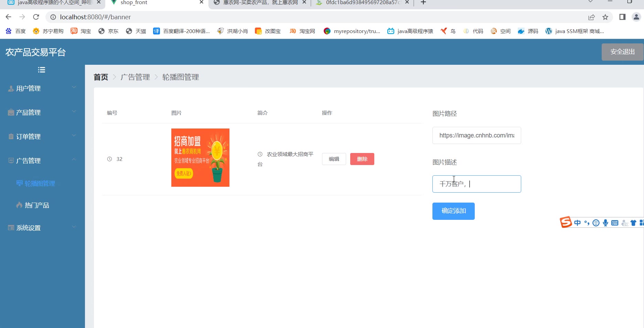Click the 用户管理 user icon
Screen dimensions: 644x328
point(11,89)
